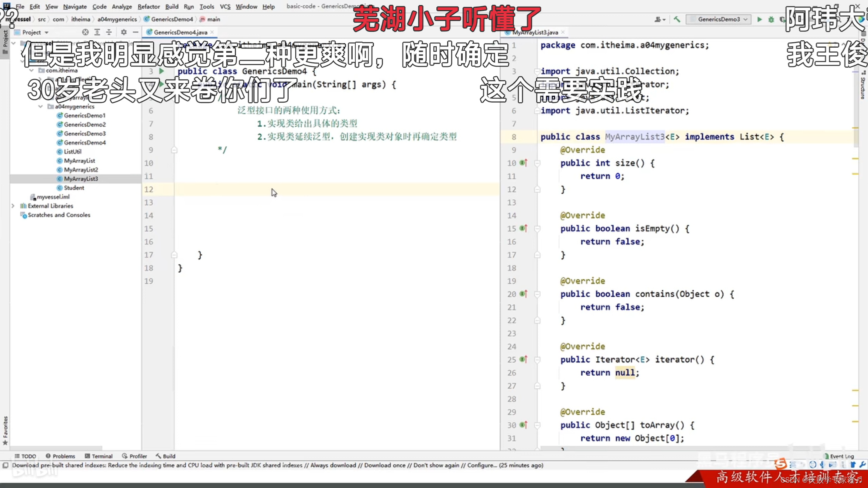Hide the Project tool window
This screenshot has height=488, width=868.
pos(135,32)
